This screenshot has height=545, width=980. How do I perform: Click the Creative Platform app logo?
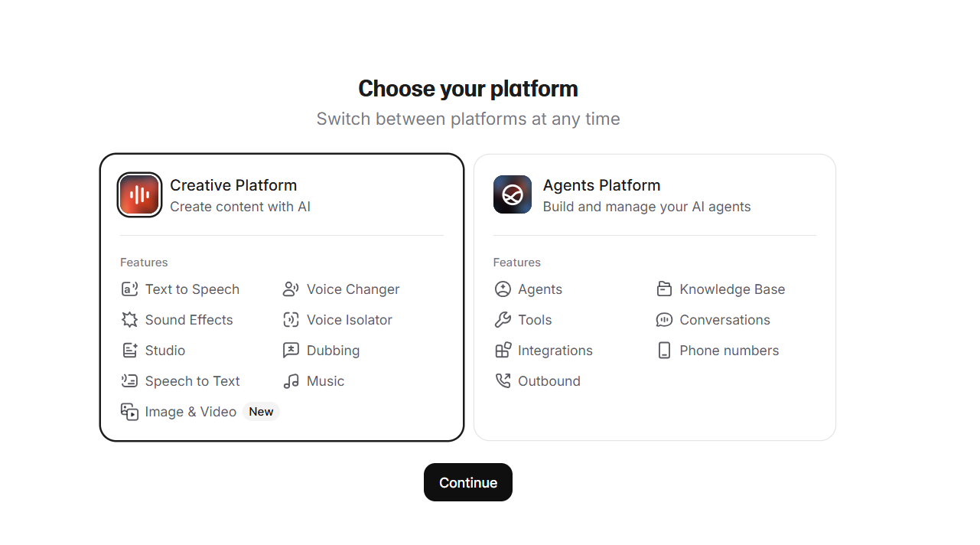[x=139, y=194]
